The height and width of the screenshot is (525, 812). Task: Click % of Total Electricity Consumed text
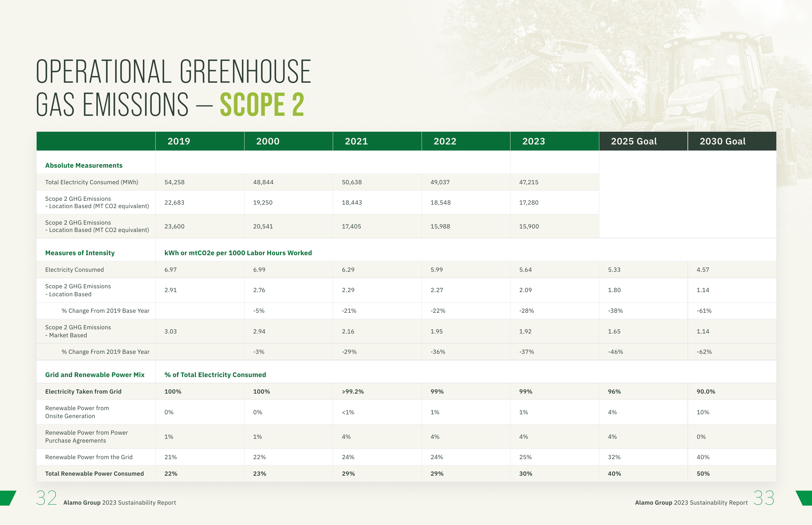tap(215, 375)
